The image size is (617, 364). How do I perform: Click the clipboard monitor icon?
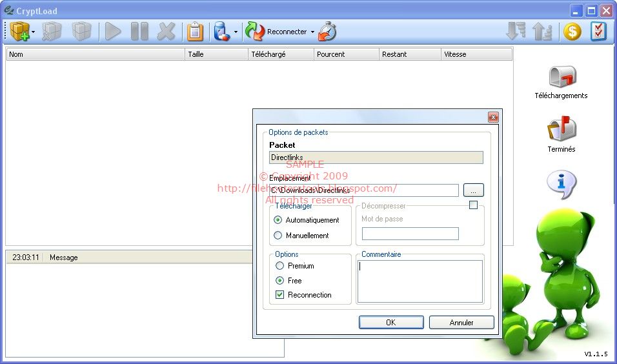click(x=195, y=32)
